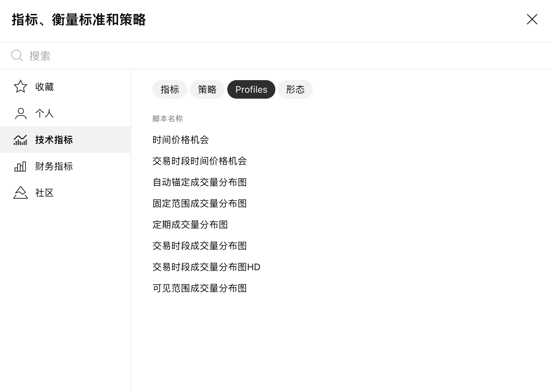Switch to the 指标 tab
Screen dimensions: 552x392
click(170, 89)
